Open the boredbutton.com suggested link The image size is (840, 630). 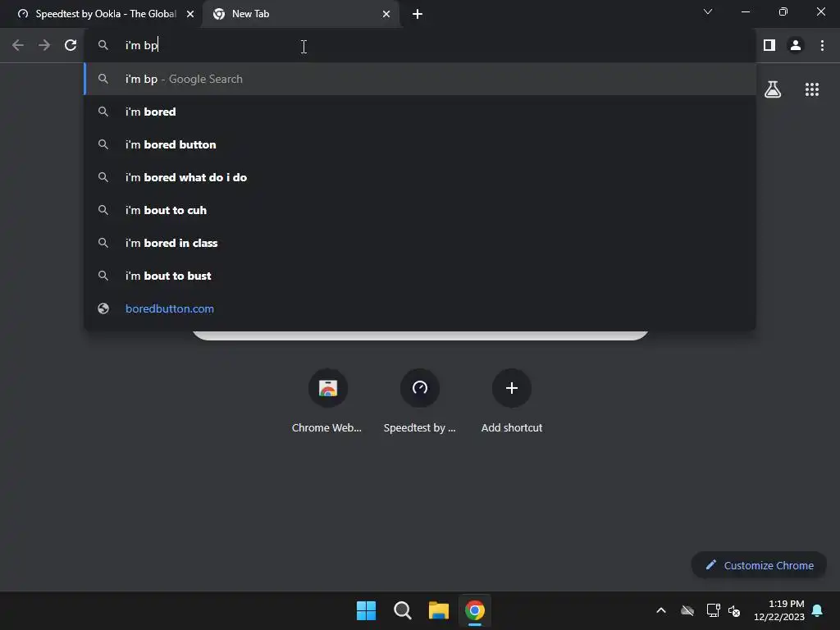(420, 308)
